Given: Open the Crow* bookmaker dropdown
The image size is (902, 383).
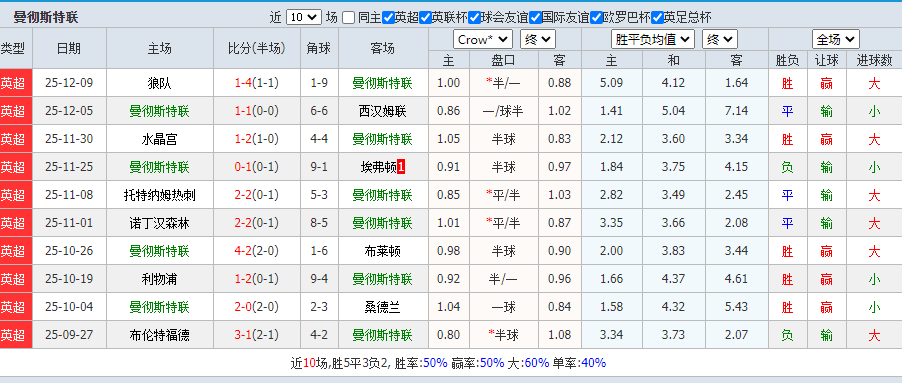Looking at the screenshot, I should [x=483, y=40].
